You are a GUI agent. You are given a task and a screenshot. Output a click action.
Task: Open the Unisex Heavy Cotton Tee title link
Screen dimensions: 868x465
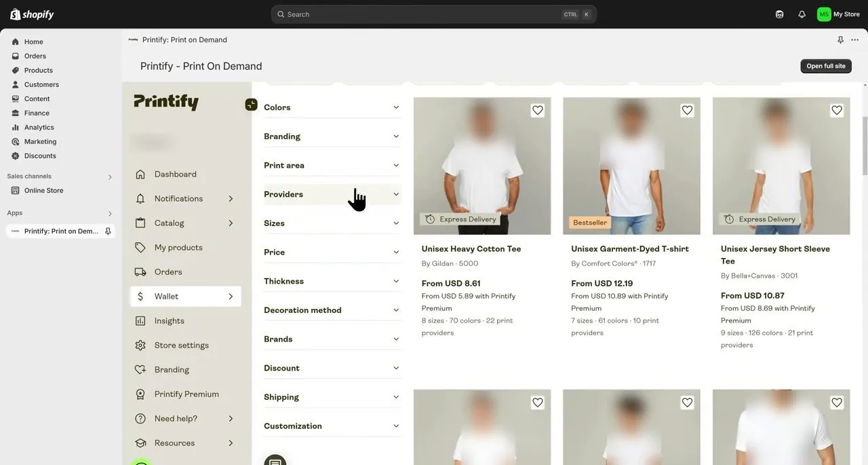coord(471,249)
